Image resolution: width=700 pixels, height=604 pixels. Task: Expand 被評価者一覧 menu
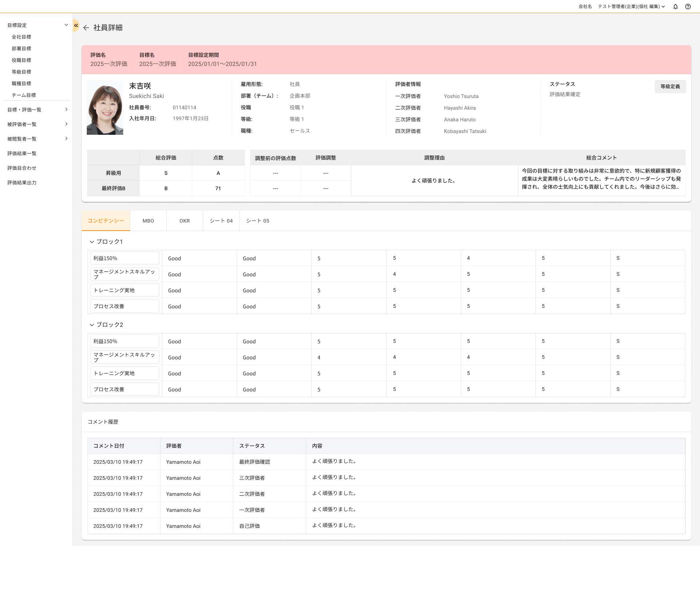(66, 124)
